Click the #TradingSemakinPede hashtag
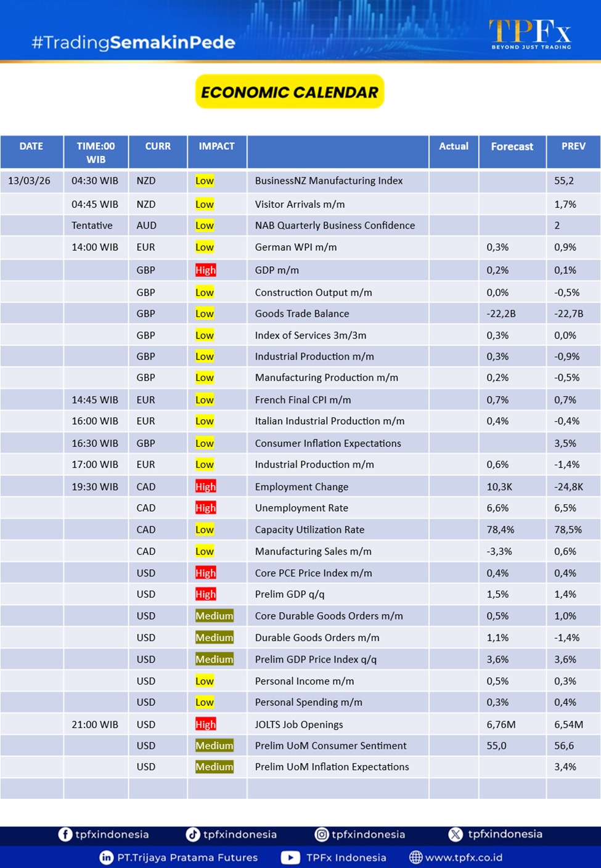 pos(133,43)
